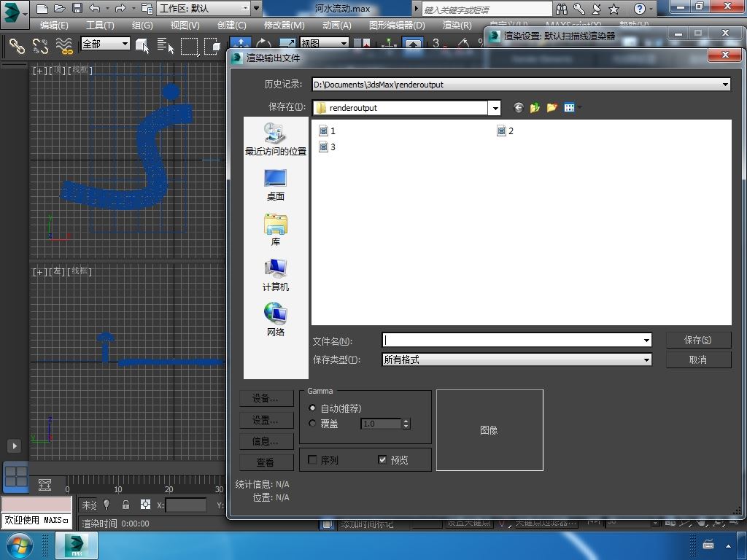Click the create new folder icon
Image resolution: width=747 pixels, height=560 pixels.
tap(551, 108)
